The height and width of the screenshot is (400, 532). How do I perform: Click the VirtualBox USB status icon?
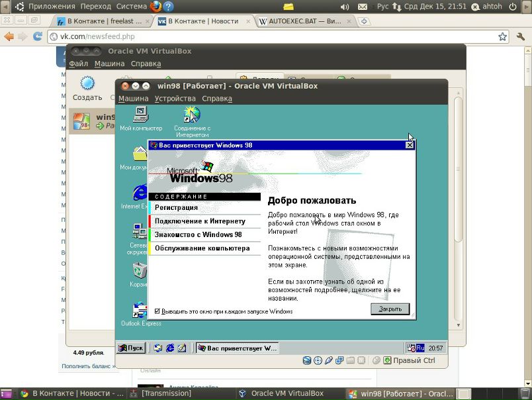click(329, 360)
